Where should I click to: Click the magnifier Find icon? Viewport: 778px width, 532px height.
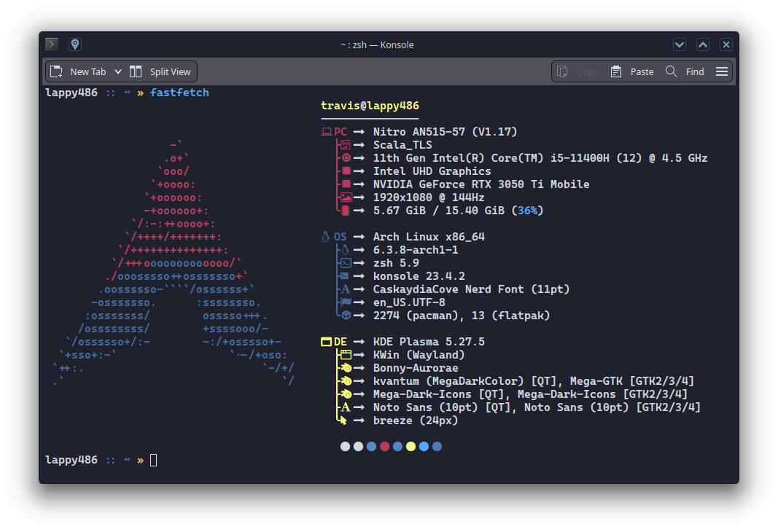(671, 71)
